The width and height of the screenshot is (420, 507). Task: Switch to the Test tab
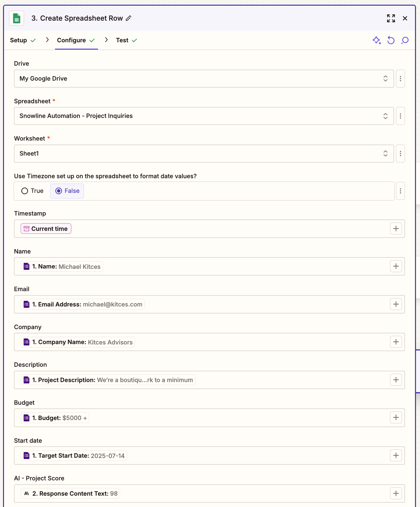126,40
